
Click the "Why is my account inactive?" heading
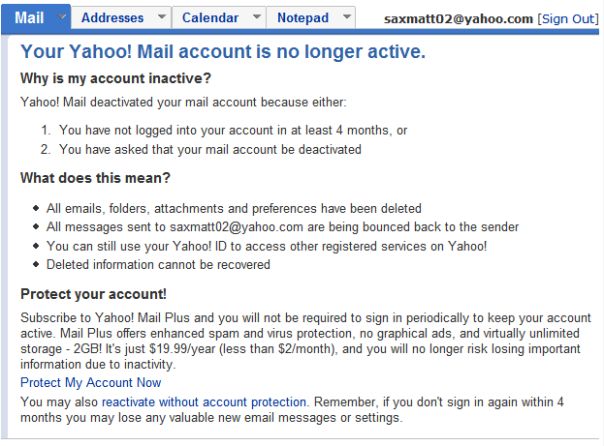(x=116, y=78)
